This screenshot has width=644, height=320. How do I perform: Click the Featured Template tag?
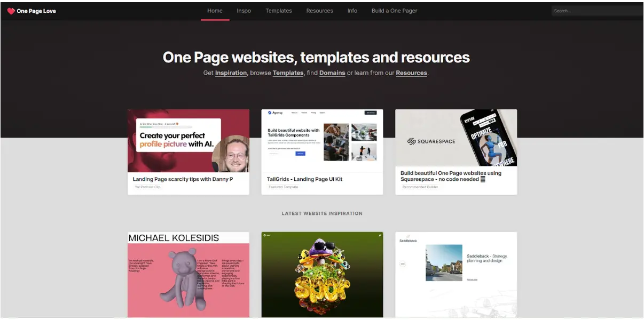[x=283, y=187]
